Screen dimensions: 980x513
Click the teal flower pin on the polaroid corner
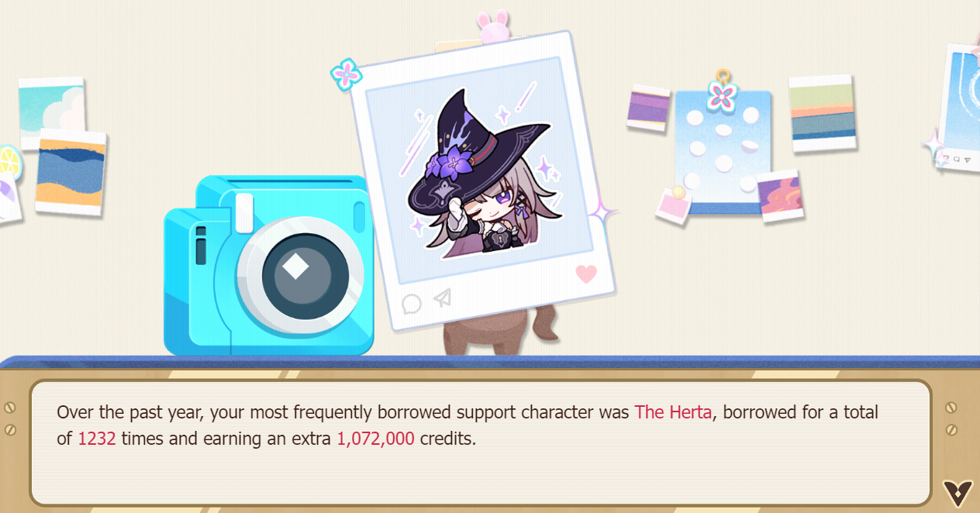[347, 74]
